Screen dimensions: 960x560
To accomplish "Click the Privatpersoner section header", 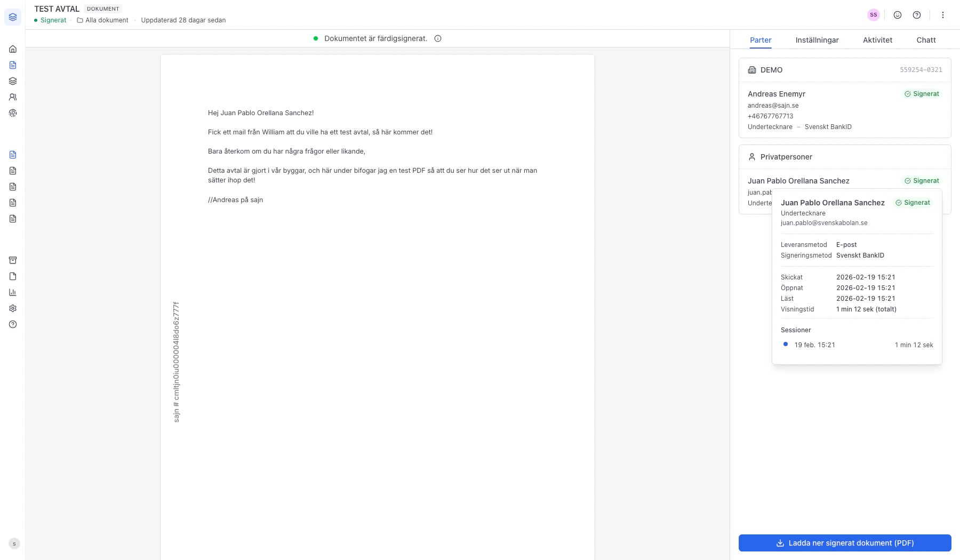I will (845, 157).
